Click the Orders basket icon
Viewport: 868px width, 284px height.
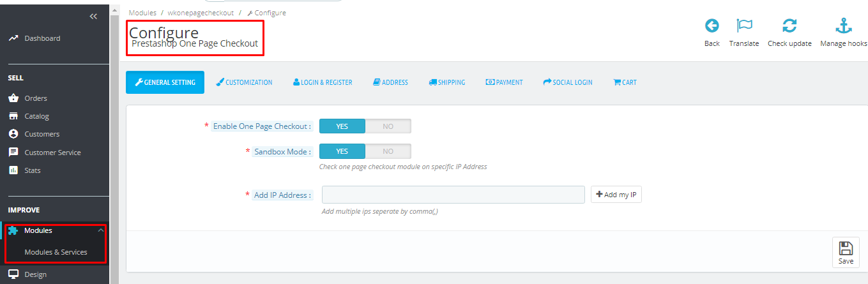[13, 98]
